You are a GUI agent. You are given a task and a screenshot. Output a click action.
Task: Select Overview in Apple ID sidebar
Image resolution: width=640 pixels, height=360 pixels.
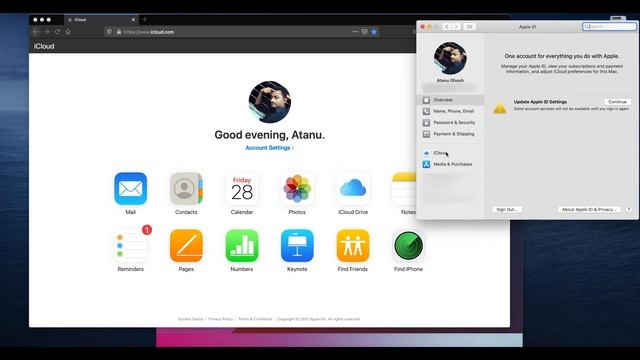coord(451,100)
